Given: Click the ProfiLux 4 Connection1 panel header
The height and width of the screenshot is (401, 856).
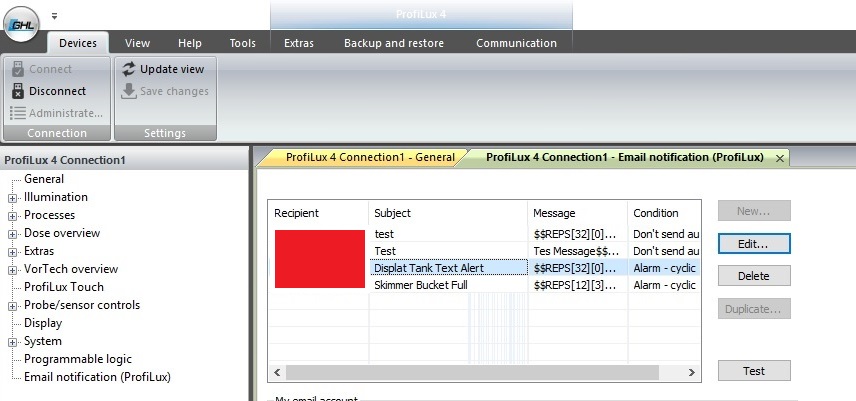Looking at the screenshot, I should (124, 160).
